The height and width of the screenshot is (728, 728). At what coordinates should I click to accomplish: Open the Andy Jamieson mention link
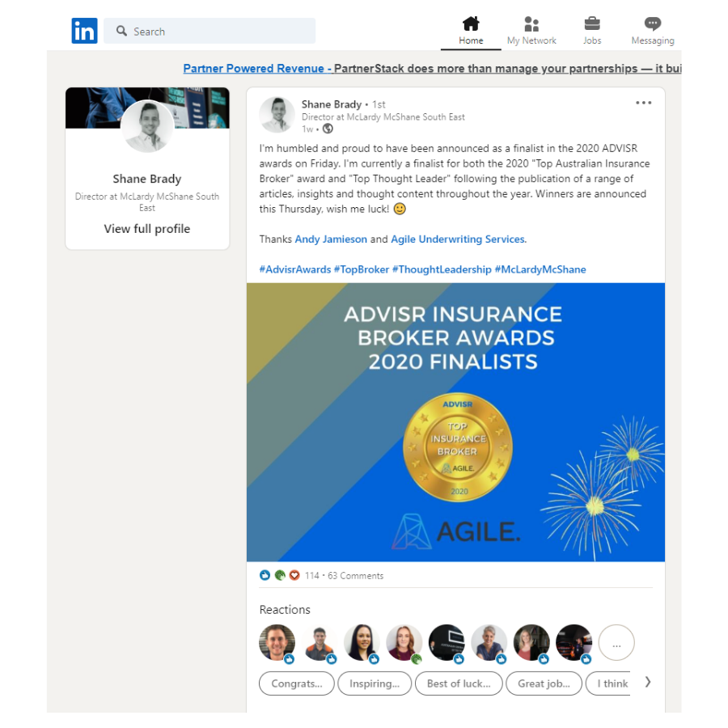(331, 239)
